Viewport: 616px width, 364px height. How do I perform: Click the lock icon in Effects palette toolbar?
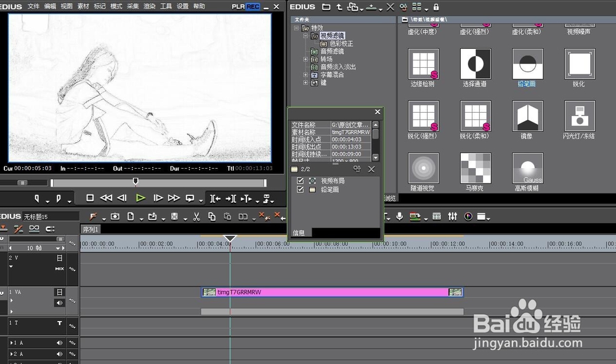pos(436,7)
